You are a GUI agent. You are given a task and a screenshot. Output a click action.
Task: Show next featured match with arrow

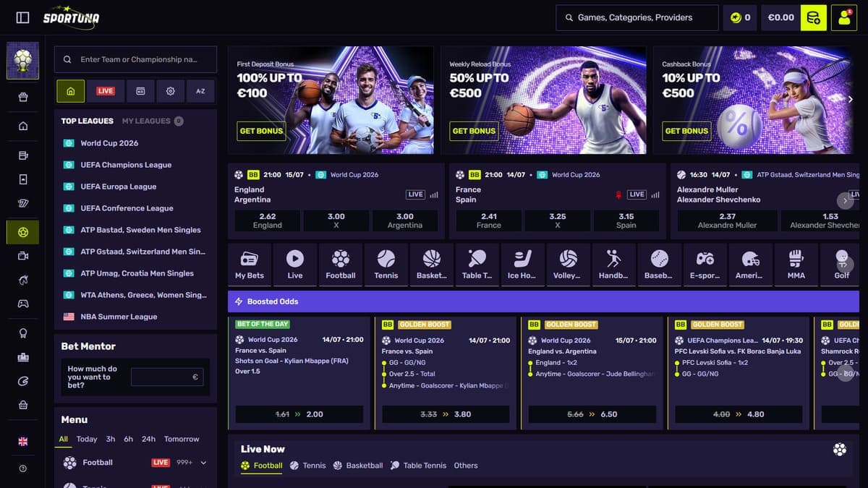pos(846,200)
